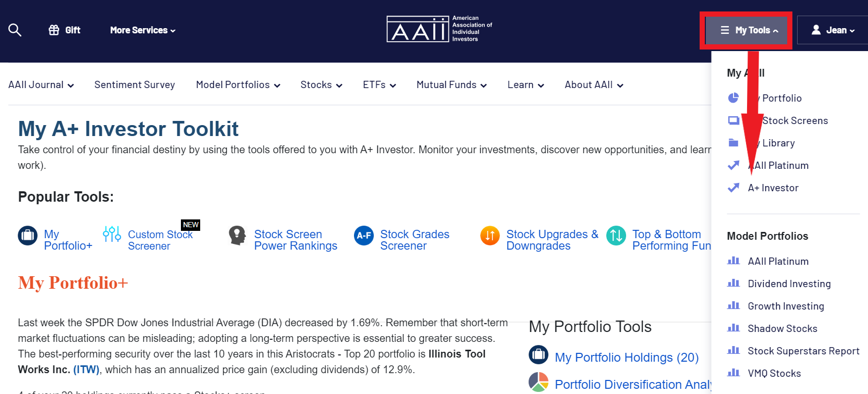
Task: Expand the More Services dropdown
Action: (143, 30)
